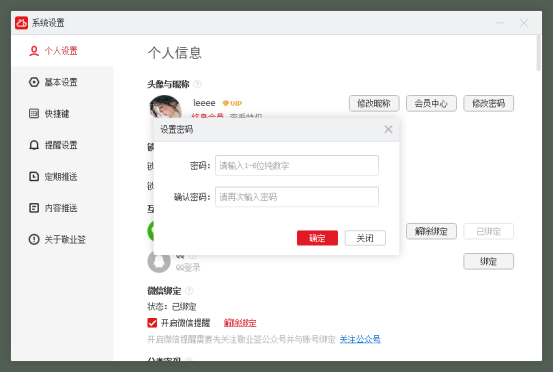
Task: Focus the 确认密码 input field
Action: click(297, 197)
